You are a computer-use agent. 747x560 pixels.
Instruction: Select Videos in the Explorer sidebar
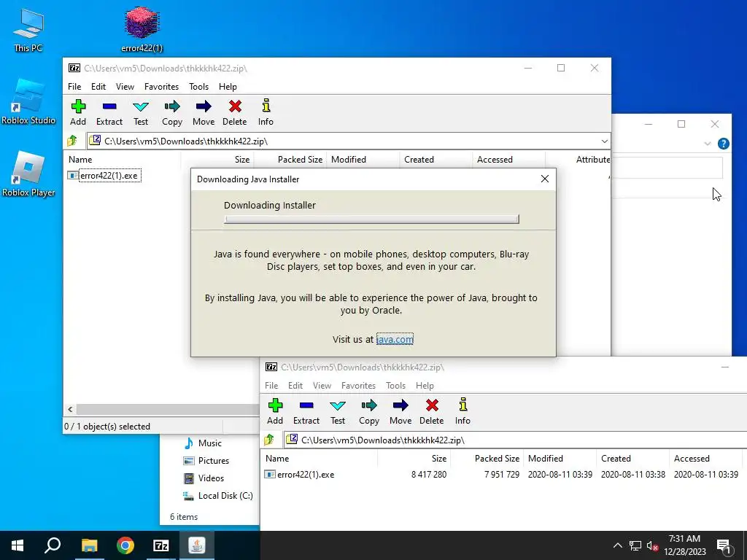tap(204, 478)
